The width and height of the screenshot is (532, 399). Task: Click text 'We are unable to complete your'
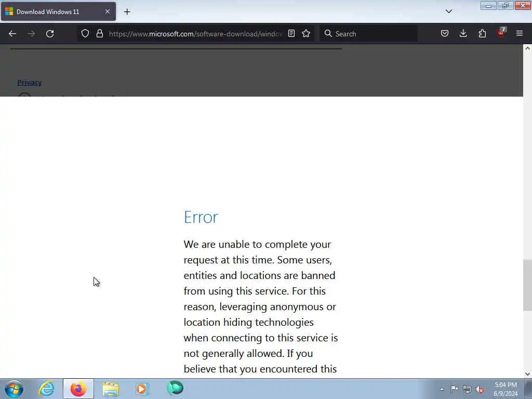point(257,244)
